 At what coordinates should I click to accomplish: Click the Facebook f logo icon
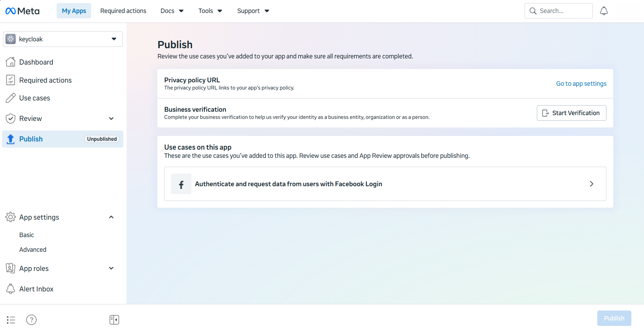pos(181,184)
